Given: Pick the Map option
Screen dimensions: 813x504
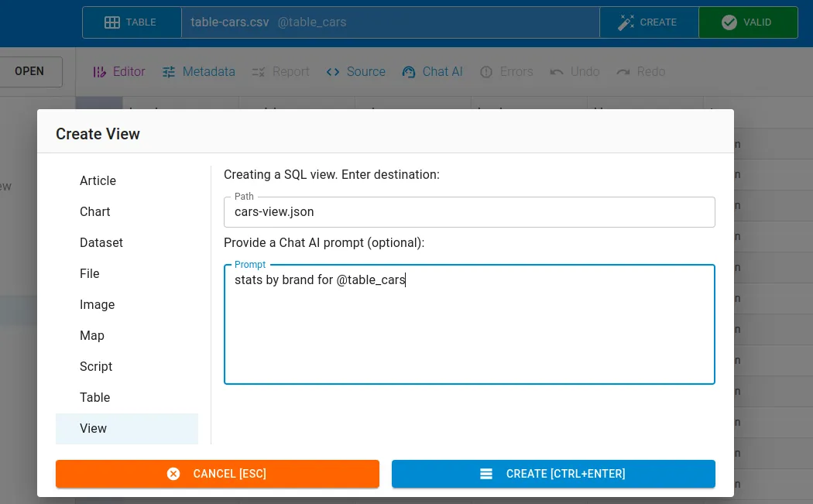Looking at the screenshot, I should pyautogui.click(x=91, y=335).
